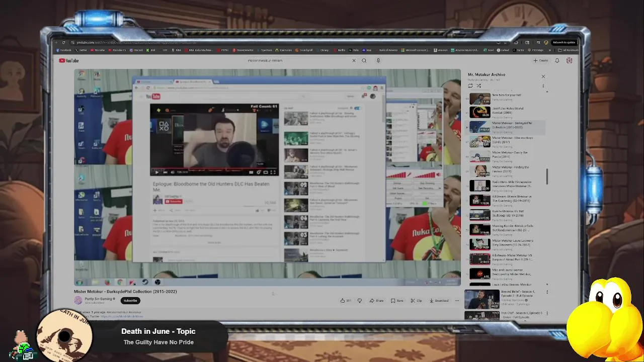Like the video with thumbs up
Screen dimensions: 644x362
pos(345,301)
